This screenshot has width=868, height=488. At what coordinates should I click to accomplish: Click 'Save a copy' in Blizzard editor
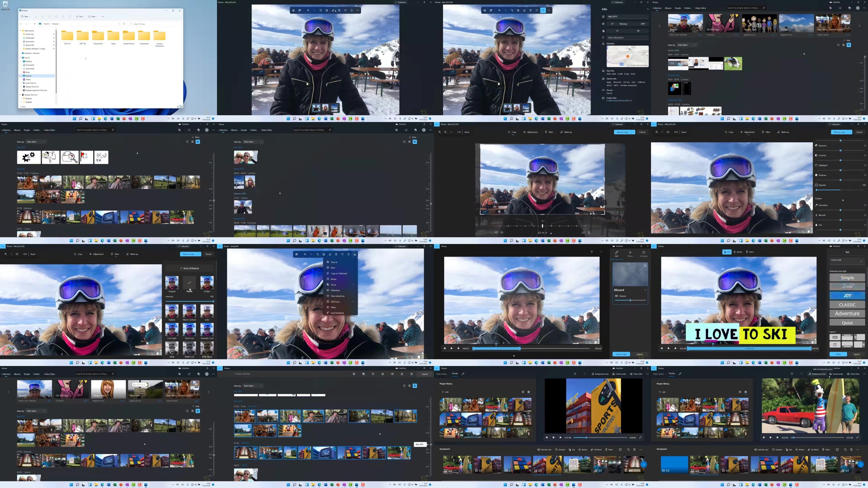point(621,354)
